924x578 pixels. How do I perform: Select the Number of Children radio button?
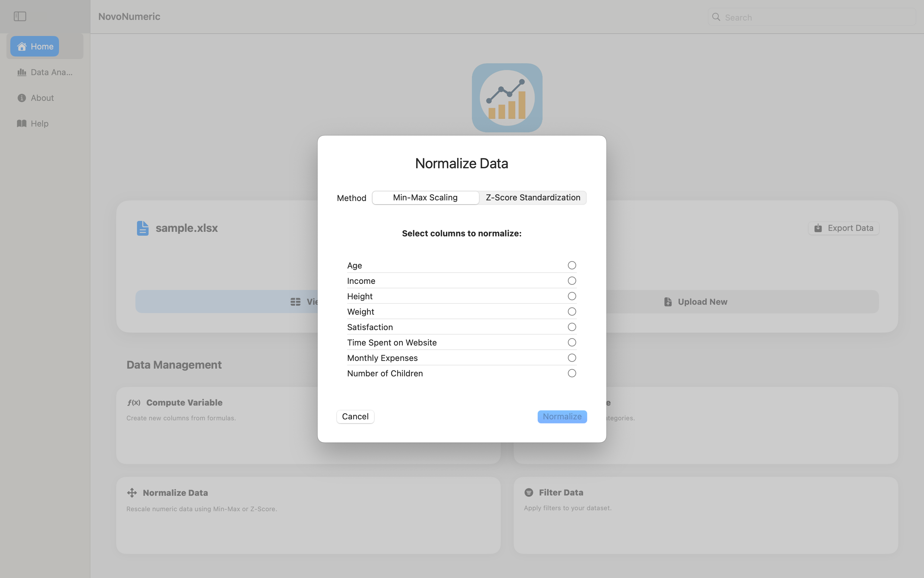coord(572,373)
